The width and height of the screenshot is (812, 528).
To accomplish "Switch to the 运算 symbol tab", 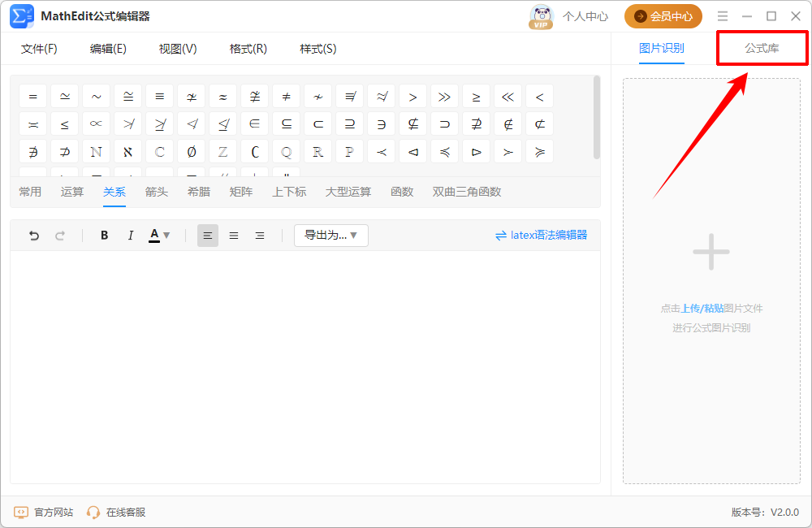I will (72, 192).
